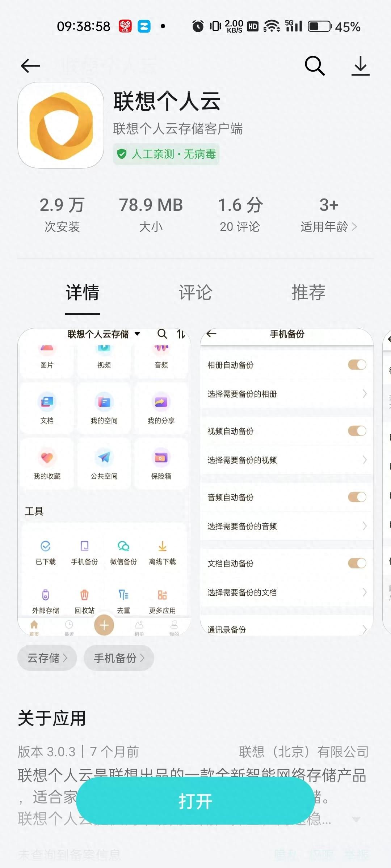
Task: Open 适用年龄 chevron details
Action: [354, 227]
